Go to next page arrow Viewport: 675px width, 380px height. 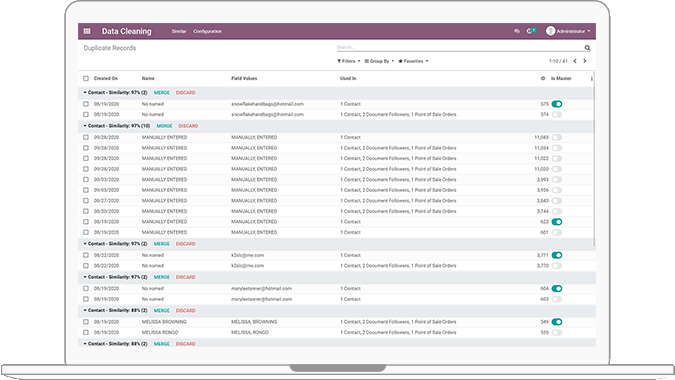(x=585, y=61)
